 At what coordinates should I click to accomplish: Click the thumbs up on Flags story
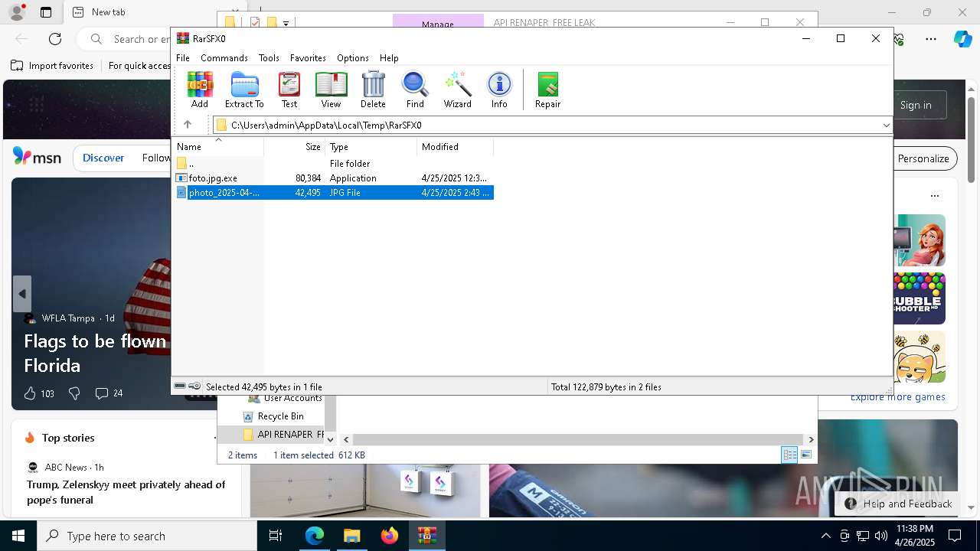pyautogui.click(x=30, y=393)
